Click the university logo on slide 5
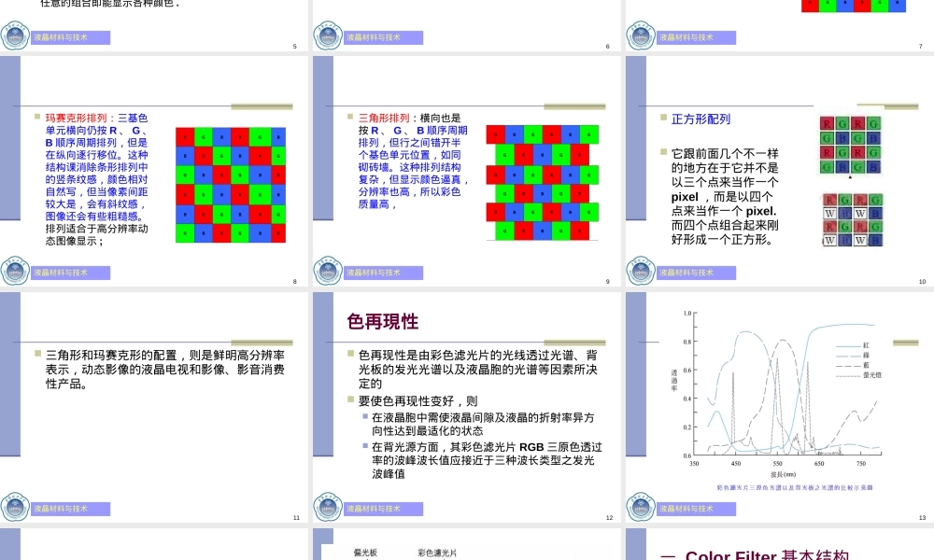The width and height of the screenshot is (934, 560). (x=15, y=35)
